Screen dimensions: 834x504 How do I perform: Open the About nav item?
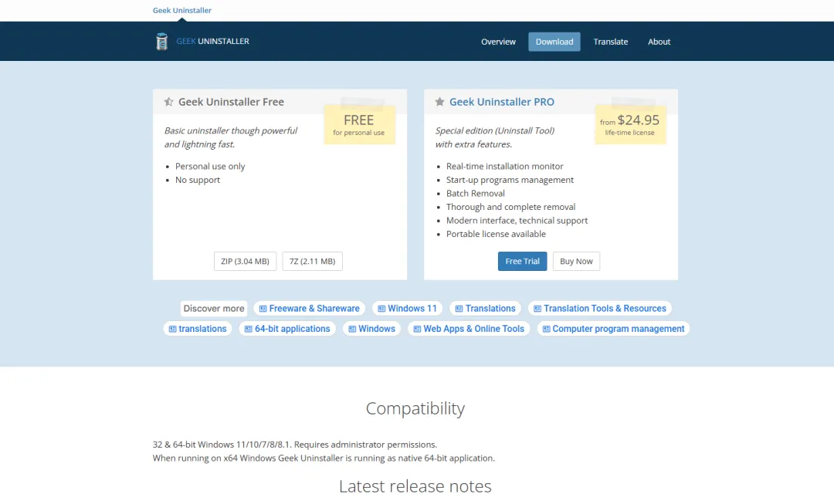point(659,42)
